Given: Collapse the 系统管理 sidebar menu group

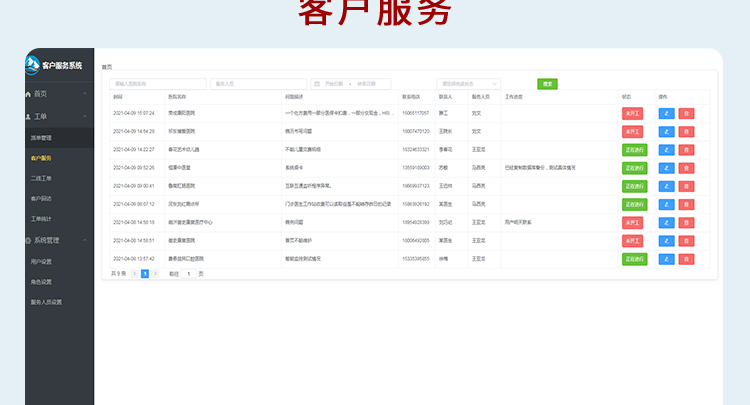Looking at the screenshot, I should coord(85,240).
